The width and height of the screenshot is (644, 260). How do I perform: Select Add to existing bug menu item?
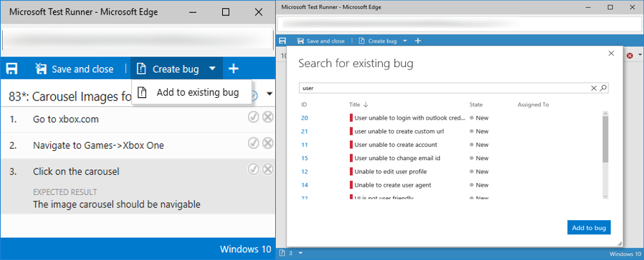tap(191, 92)
